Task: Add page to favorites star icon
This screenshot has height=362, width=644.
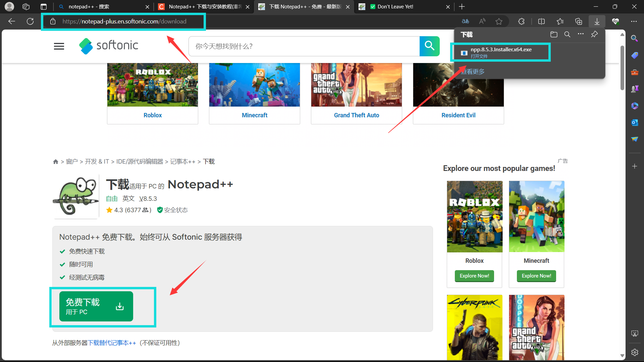Action: (499, 21)
